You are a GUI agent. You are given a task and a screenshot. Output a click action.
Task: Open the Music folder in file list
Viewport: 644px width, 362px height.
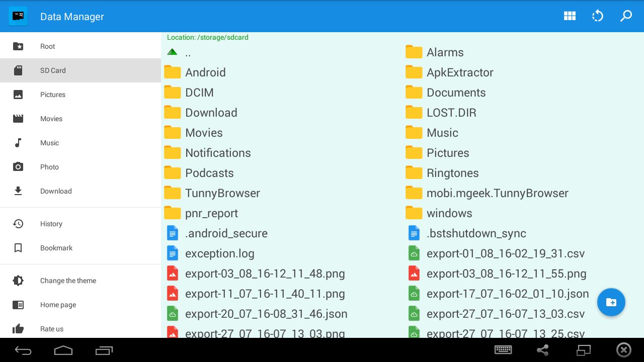pos(523,133)
